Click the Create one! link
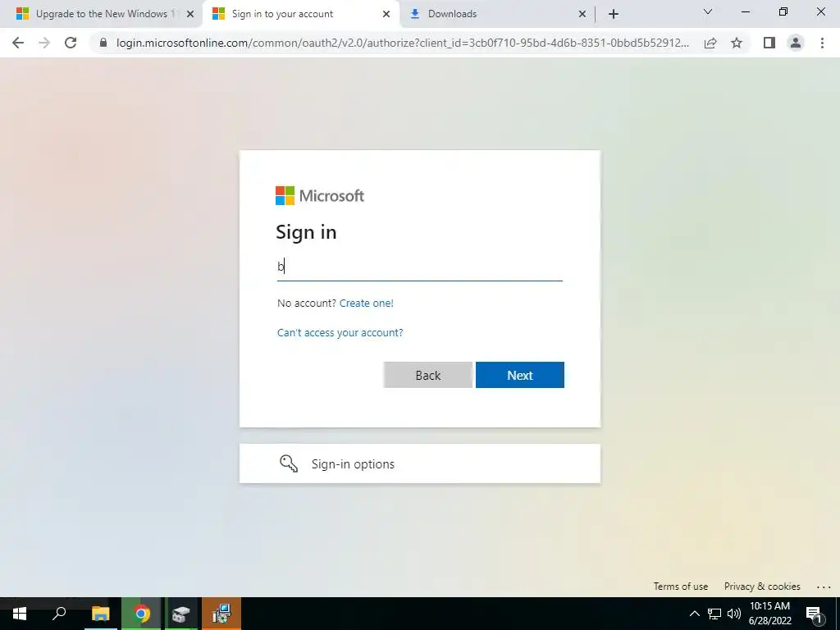840x630 pixels. (x=367, y=304)
